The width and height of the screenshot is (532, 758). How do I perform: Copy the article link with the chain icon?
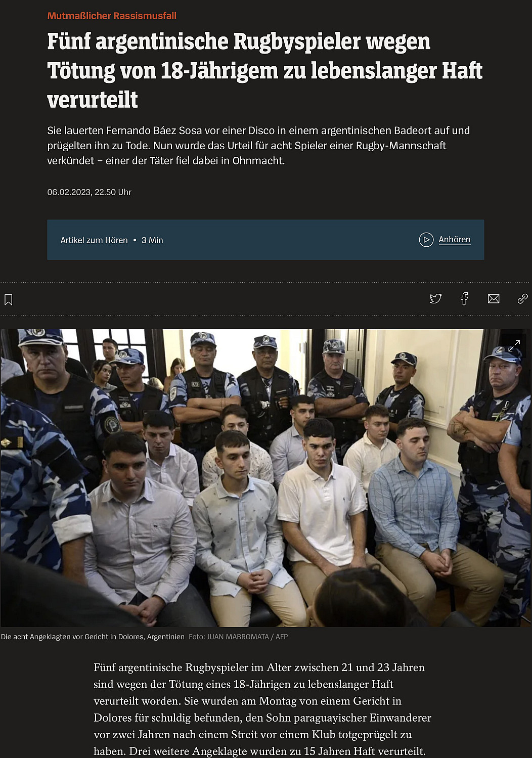pyautogui.click(x=522, y=299)
